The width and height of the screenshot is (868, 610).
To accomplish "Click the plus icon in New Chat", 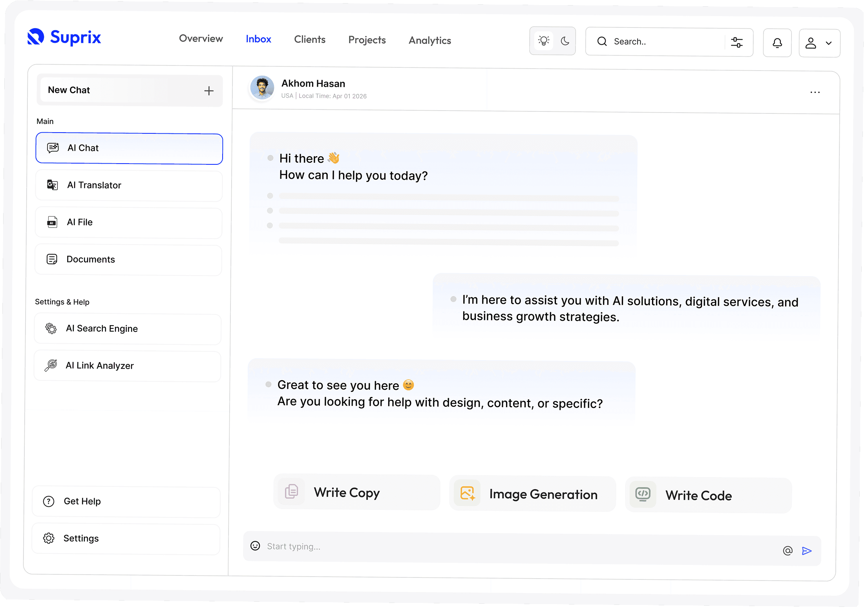I will pyautogui.click(x=209, y=91).
